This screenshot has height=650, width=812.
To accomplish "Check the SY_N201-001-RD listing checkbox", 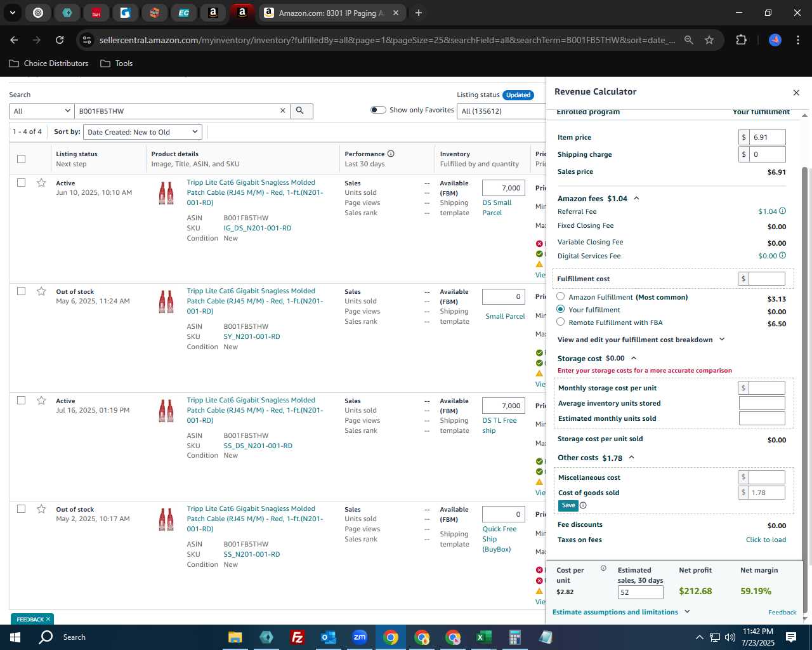I will (22, 291).
